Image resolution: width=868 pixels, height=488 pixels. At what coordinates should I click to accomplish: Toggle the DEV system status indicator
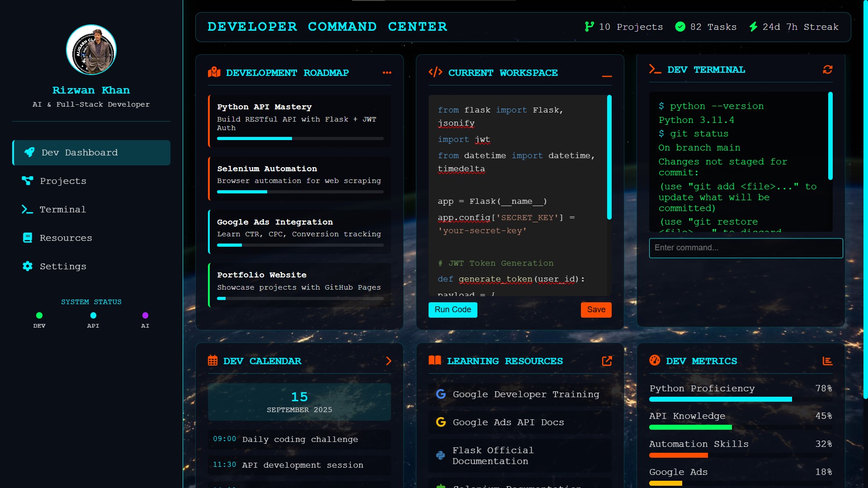(x=39, y=315)
